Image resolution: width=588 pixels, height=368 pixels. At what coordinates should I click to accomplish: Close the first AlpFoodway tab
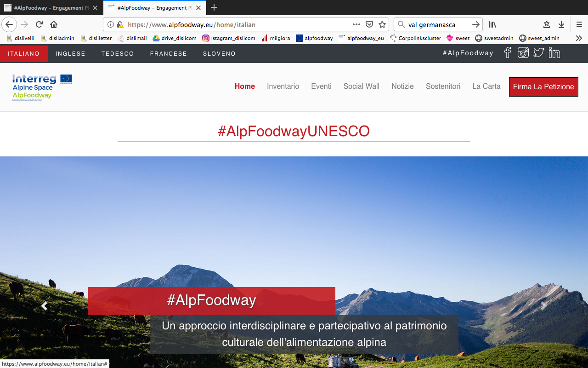coord(95,8)
